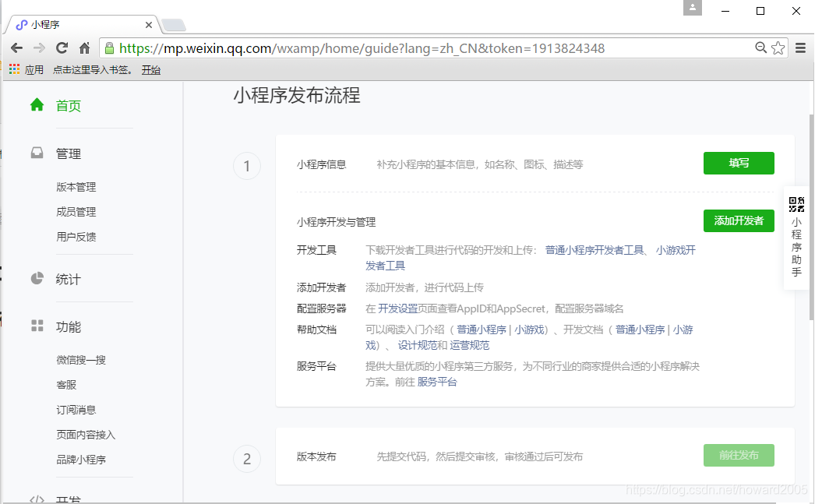
Task: Click the green padlock security icon
Action: [109, 48]
